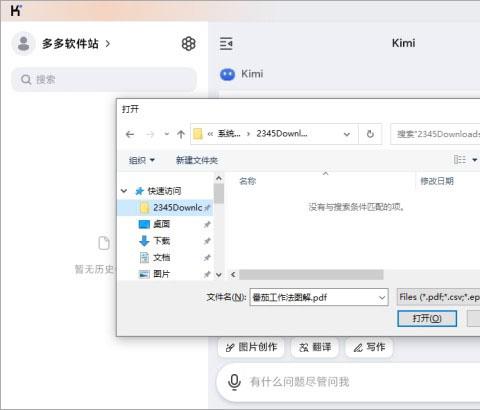Select 图片 in navigation pane
Viewport: 480px width, 410px height.
point(161,274)
